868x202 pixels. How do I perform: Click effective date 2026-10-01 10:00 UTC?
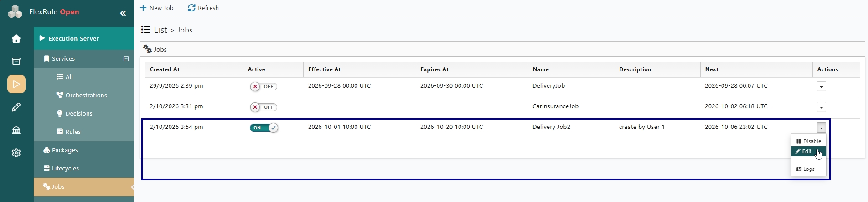pyautogui.click(x=339, y=127)
